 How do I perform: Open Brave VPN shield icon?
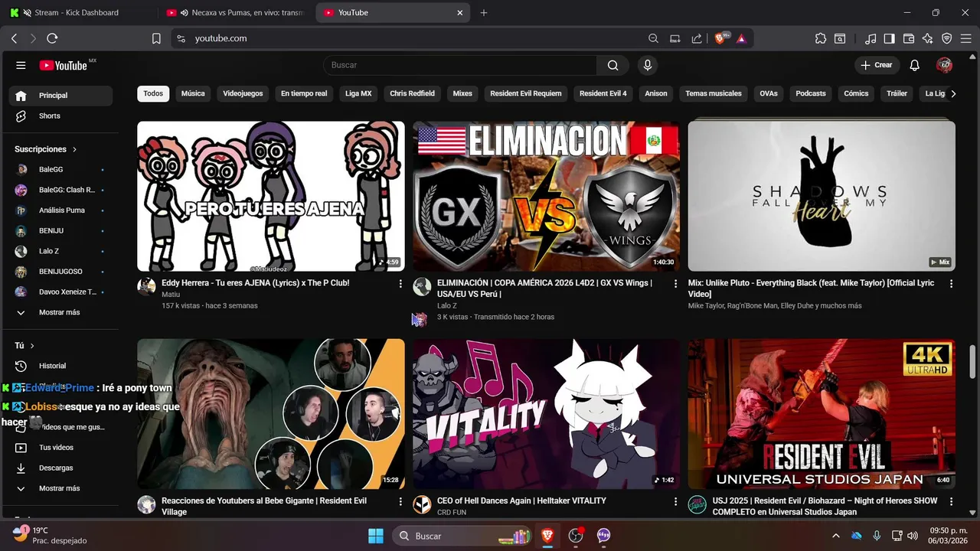pyautogui.click(x=947, y=38)
